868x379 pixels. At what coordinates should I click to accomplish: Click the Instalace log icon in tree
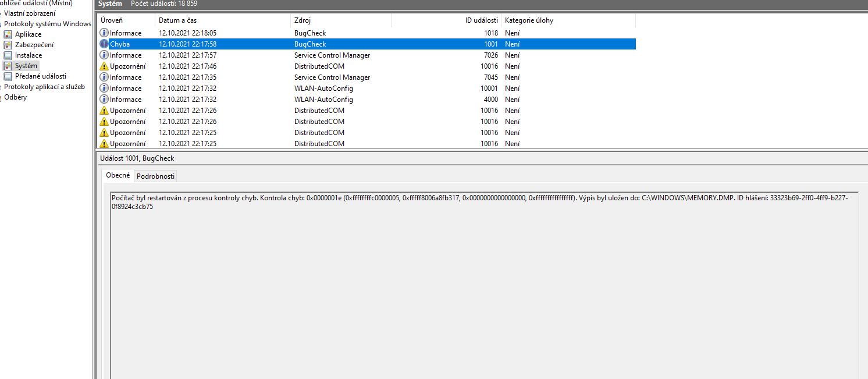tap(8, 55)
